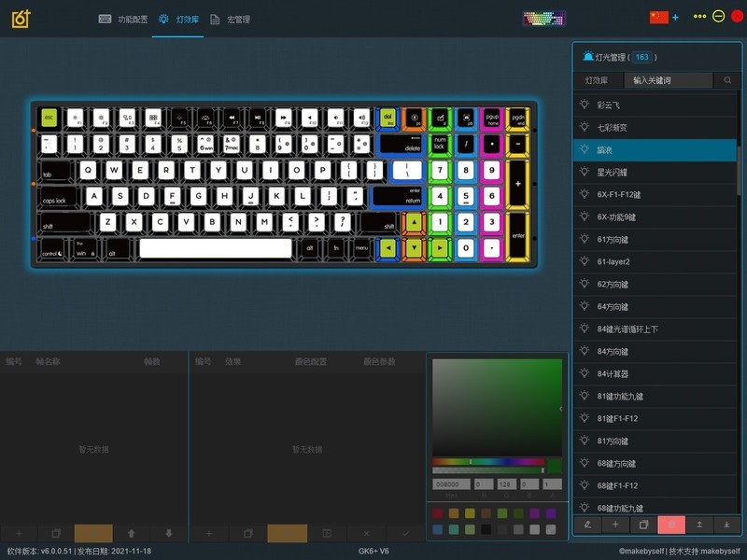This screenshot has height=560, width=747.
Task: Click the hue rainbow slider bar
Action: (x=488, y=462)
